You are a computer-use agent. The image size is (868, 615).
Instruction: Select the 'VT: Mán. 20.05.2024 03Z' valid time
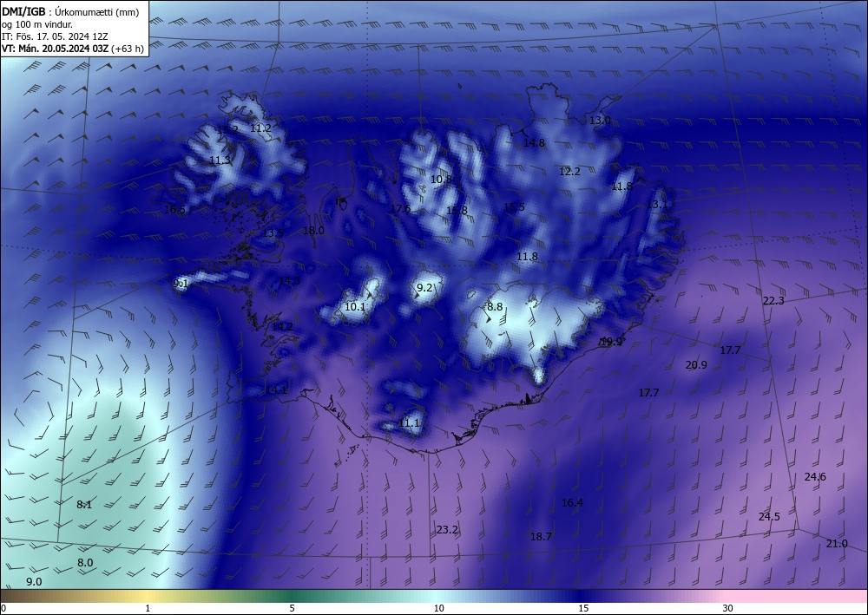point(56,49)
